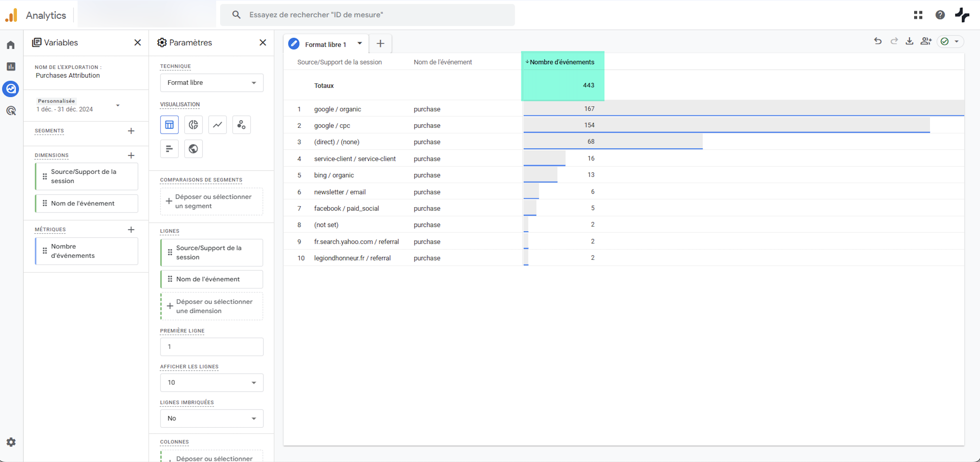
Task: Share exploration with the add-people icon
Action: [926, 41]
